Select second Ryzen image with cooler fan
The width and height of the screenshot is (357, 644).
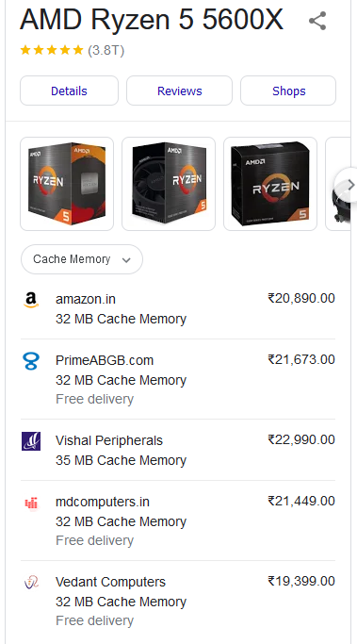click(x=169, y=184)
